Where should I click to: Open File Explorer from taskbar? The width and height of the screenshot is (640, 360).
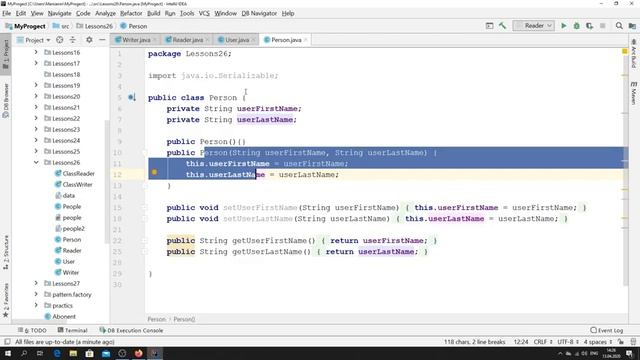[73, 353]
